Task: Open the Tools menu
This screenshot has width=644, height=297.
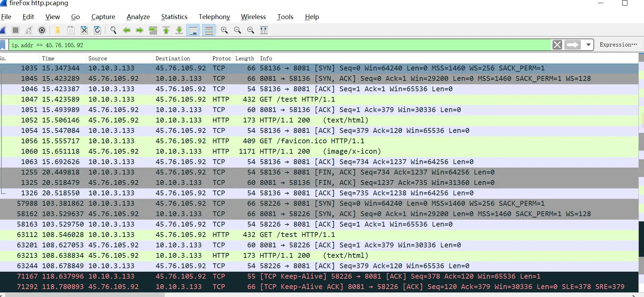Action: pyautogui.click(x=285, y=17)
